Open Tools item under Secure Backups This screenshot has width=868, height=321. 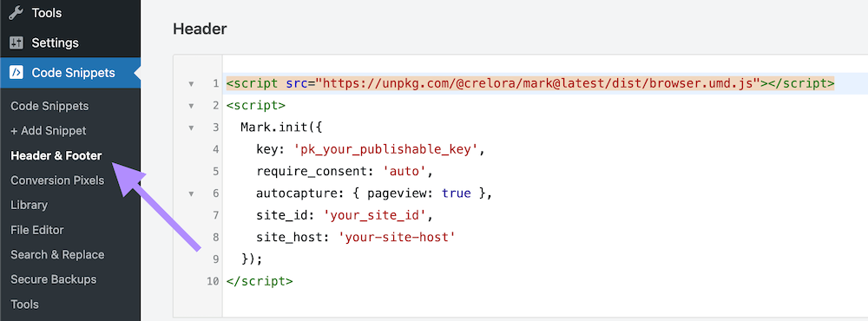coord(24,304)
